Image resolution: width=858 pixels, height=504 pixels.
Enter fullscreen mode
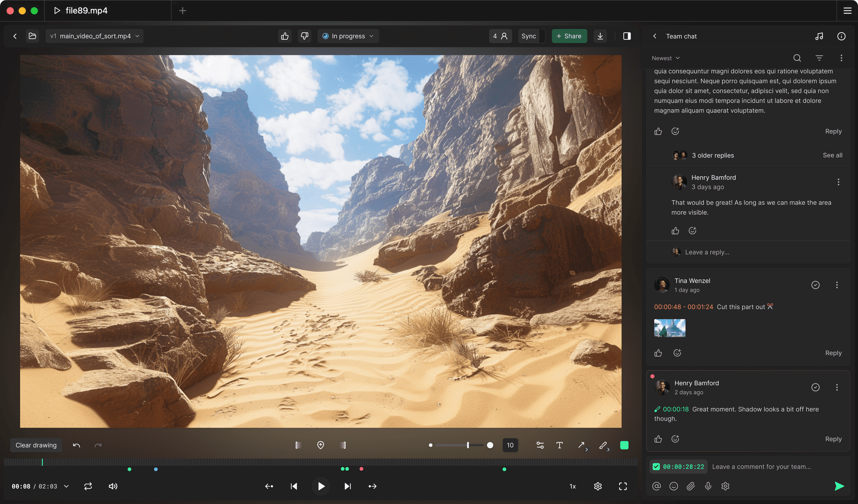(623, 486)
